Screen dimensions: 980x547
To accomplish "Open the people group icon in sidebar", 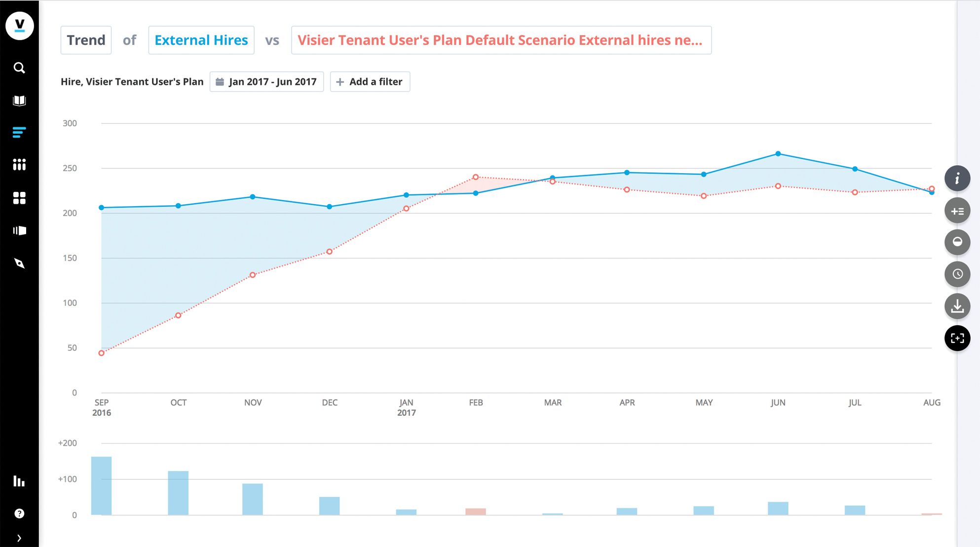I will click(19, 165).
